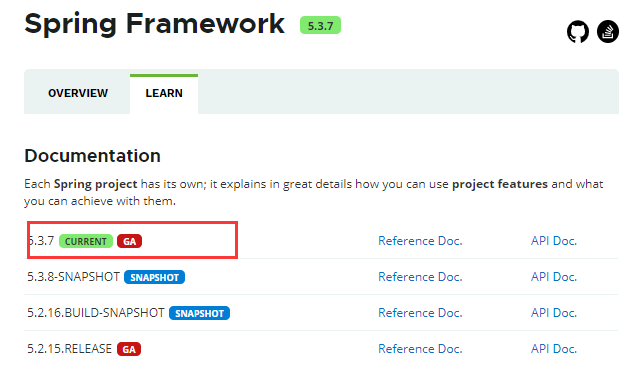Screen dimensions: 632x376
Task: Open the GitHub repository icon
Action: click(578, 32)
